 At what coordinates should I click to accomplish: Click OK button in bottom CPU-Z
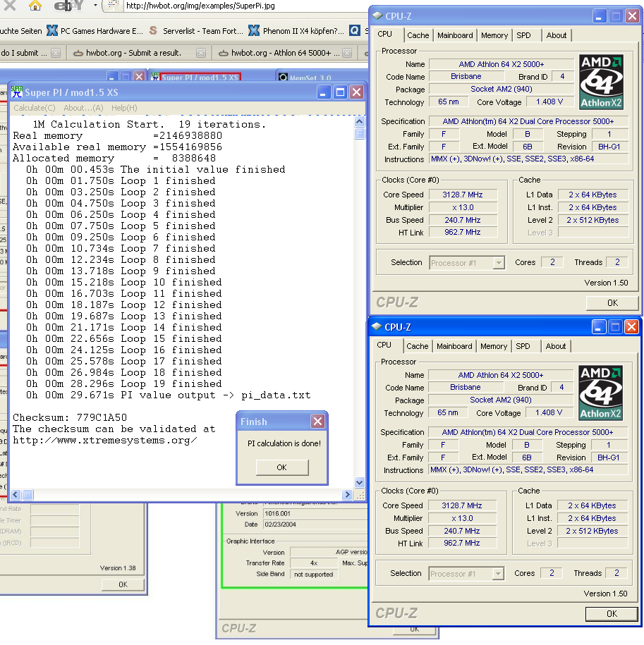[x=612, y=614]
